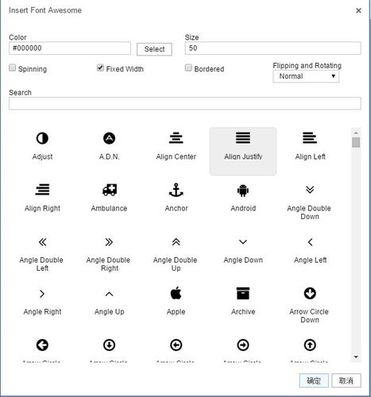Choose the Android icon
The width and height of the screenshot is (371, 397).
coord(243,190)
